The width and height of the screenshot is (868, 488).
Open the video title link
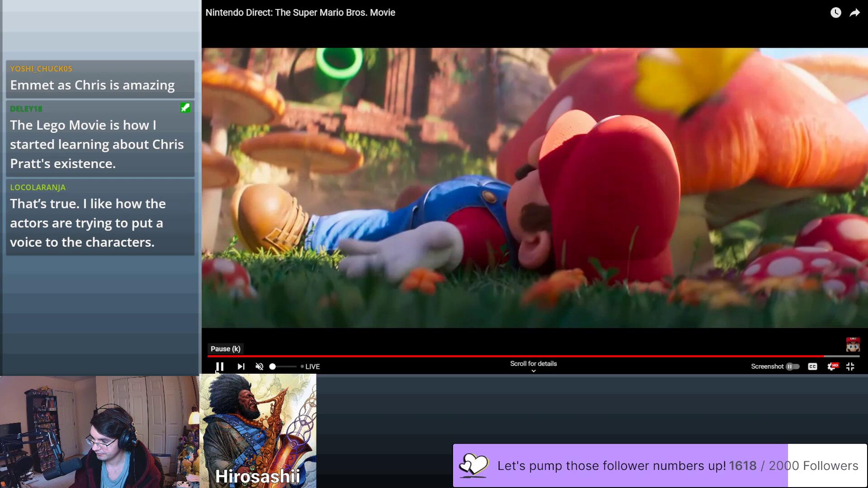300,13
